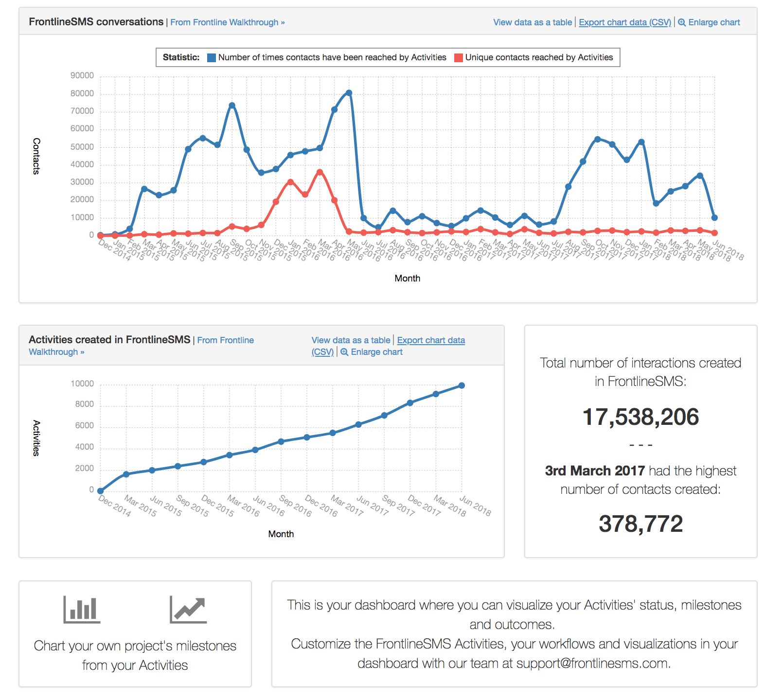Click 'Contacts' y-axis label
The width and height of the screenshot is (781, 700).
(36, 156)
